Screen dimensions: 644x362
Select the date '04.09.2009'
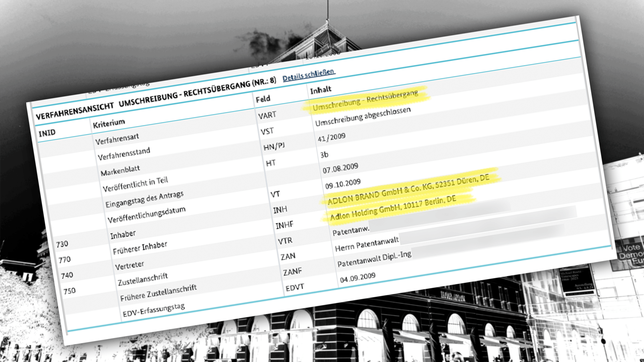click(358, 278)
